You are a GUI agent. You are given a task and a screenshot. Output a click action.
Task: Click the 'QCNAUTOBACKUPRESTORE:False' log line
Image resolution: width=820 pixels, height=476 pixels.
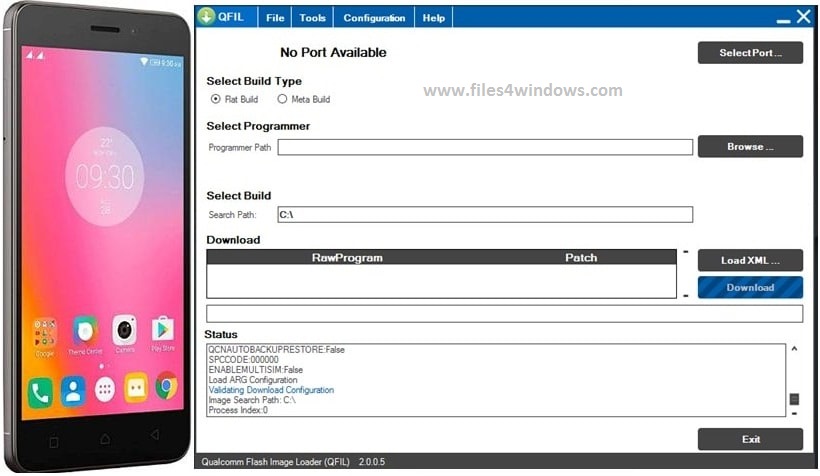click(x=276, y=349)
